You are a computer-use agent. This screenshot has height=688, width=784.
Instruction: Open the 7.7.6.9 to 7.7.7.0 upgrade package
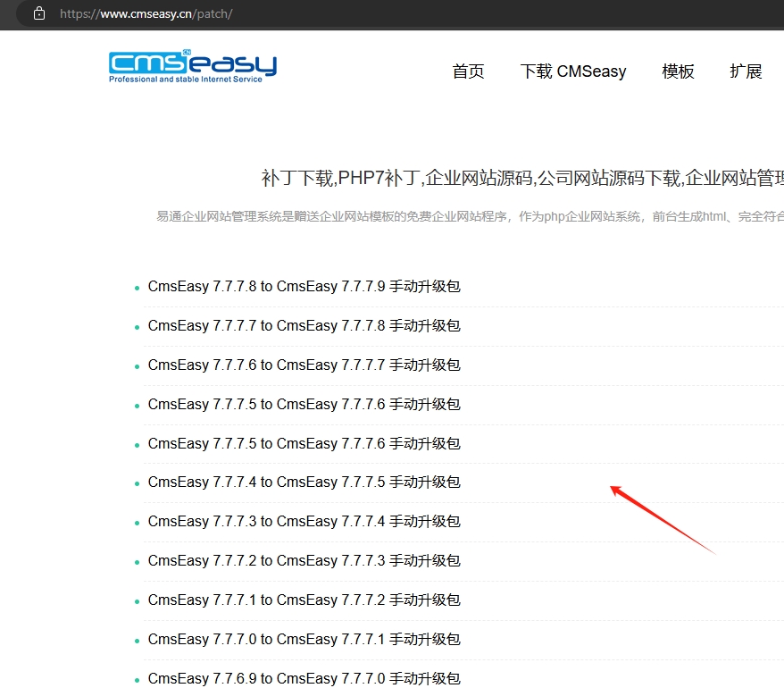(304, 678)
